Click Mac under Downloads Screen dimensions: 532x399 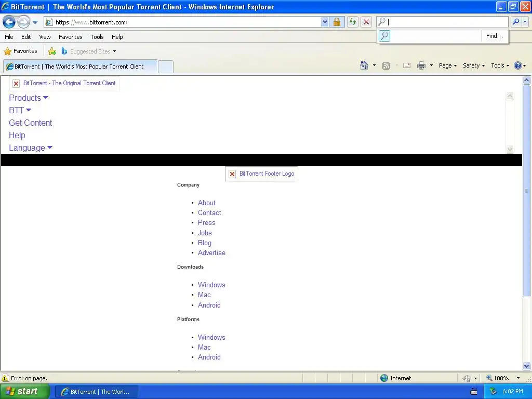click(204, 295)
